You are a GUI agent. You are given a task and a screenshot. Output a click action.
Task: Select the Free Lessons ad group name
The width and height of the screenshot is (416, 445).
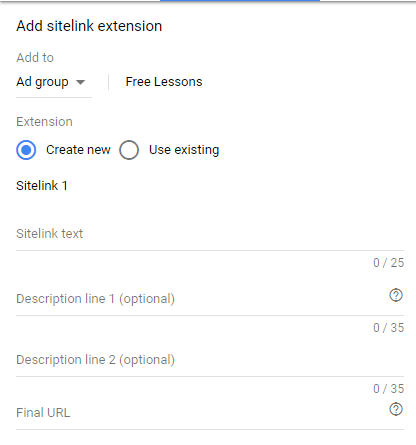coord(164,82)
